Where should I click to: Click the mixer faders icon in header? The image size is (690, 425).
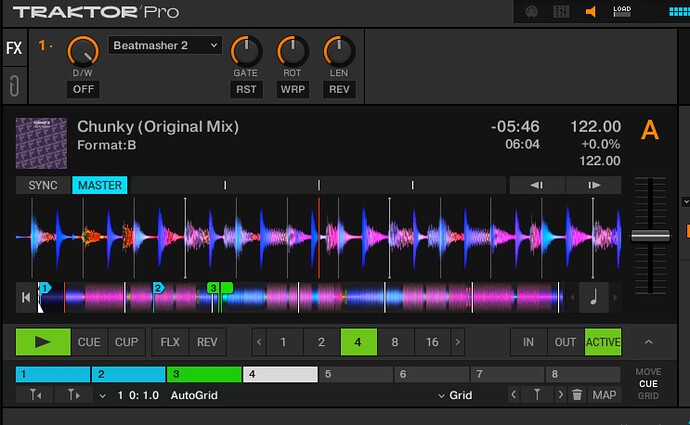(x=561, y=12)
